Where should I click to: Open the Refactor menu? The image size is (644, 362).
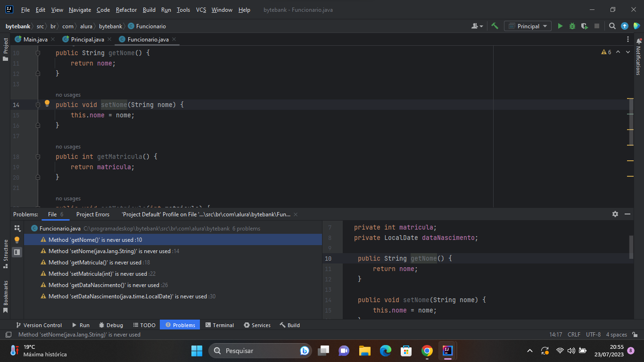126,10
